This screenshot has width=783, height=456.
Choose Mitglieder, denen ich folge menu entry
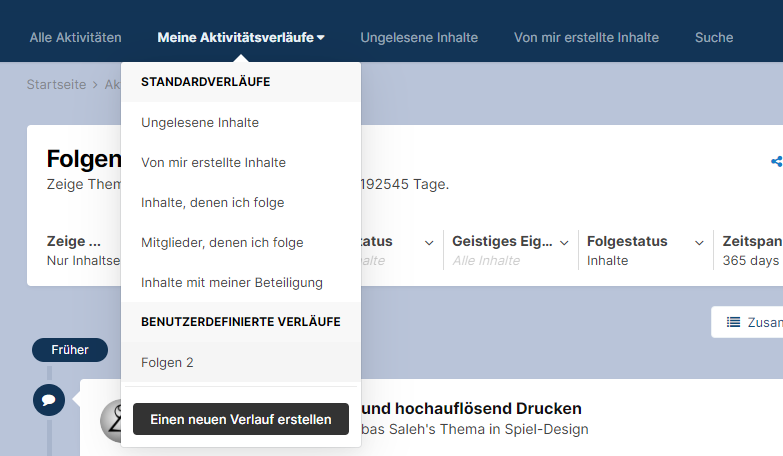[222, 243]
